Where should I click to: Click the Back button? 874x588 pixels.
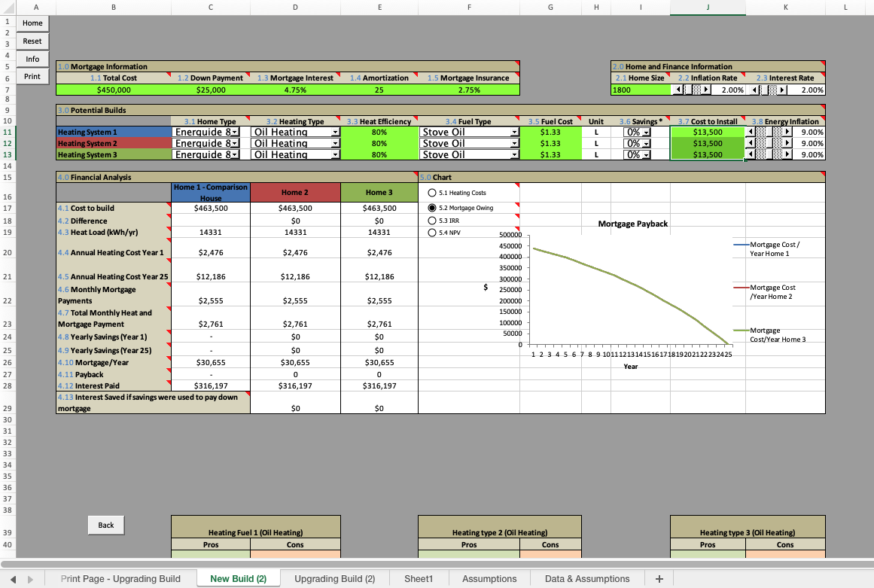click(x=106, y=525)
